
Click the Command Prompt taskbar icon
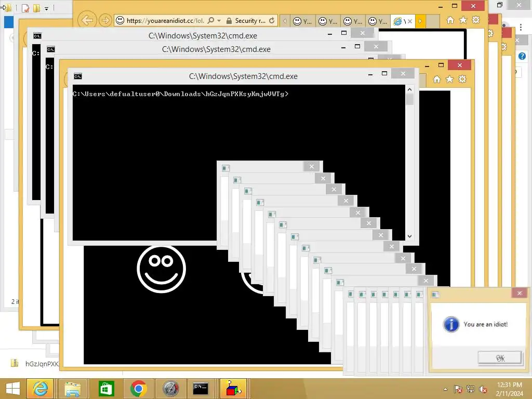[201, 389]
